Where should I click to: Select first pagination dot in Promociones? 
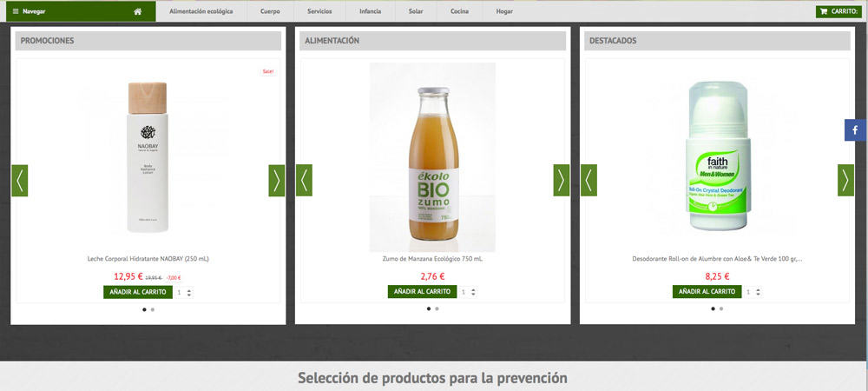(144, 309)
